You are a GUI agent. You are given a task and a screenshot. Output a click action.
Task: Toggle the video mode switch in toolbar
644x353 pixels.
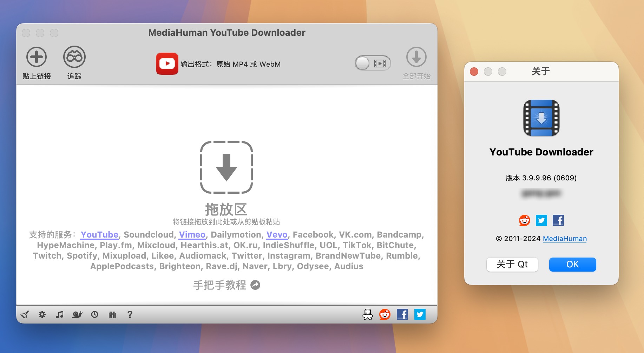pyautogui.click(x=373, y=64)
